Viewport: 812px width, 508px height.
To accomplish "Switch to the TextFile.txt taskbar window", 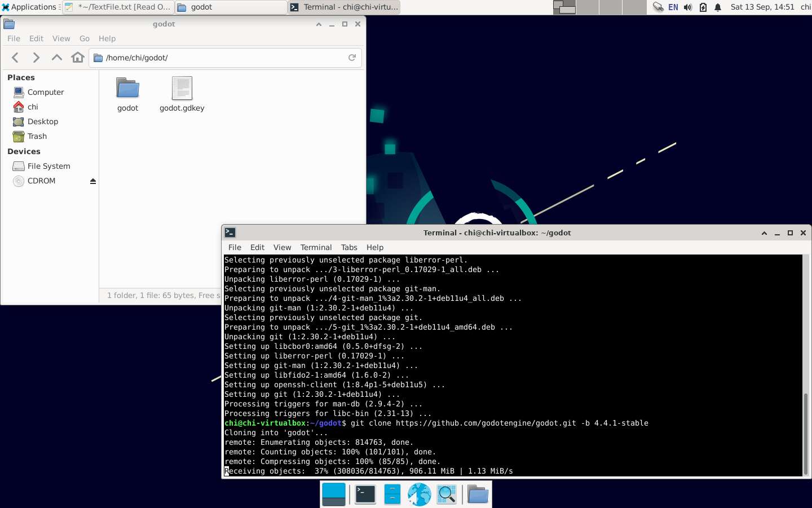I will pyautogui.click(x=117, y=7).
